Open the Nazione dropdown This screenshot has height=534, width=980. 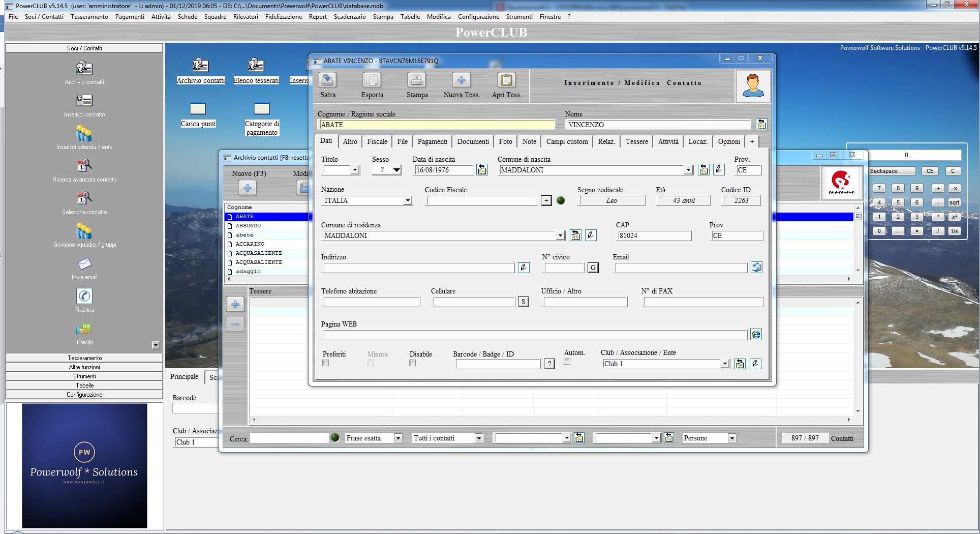tap(408, 201)
